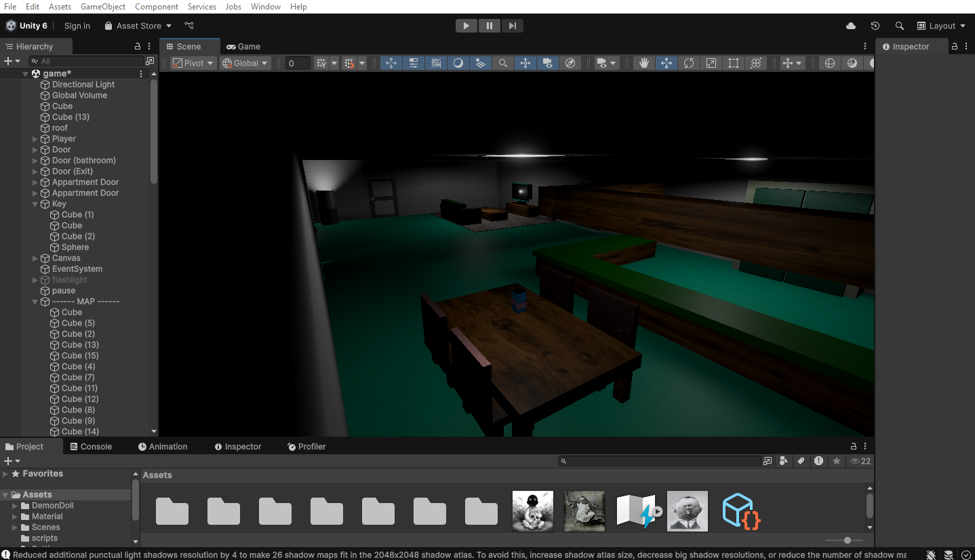Image resolution: width=975 pixels, height=560 pixels.
Task: Click the Sign in button
Action: (77, 25)
